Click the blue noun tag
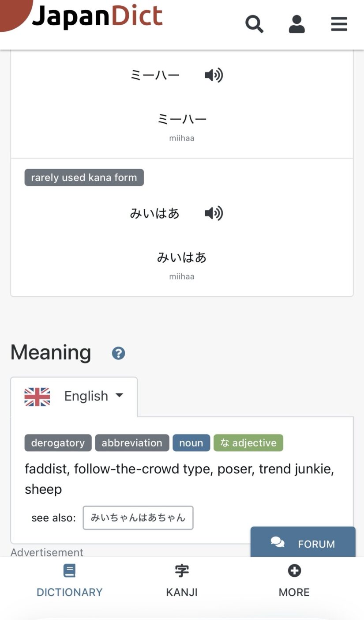 191,443
